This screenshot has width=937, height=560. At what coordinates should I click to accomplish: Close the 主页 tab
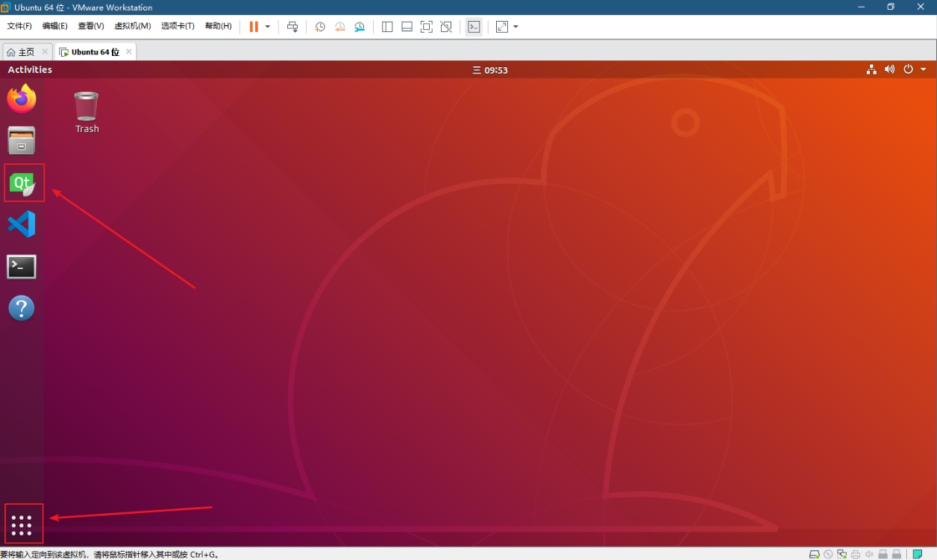[45, 51]
